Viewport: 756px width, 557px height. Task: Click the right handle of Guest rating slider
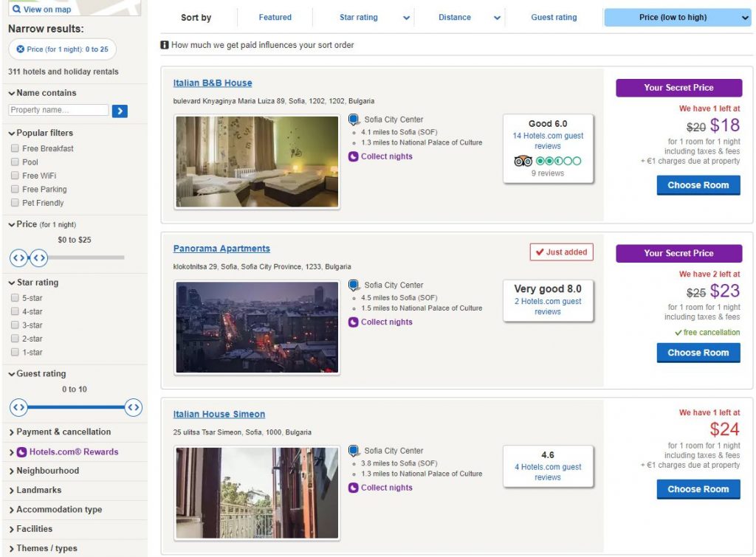point(133,406)
